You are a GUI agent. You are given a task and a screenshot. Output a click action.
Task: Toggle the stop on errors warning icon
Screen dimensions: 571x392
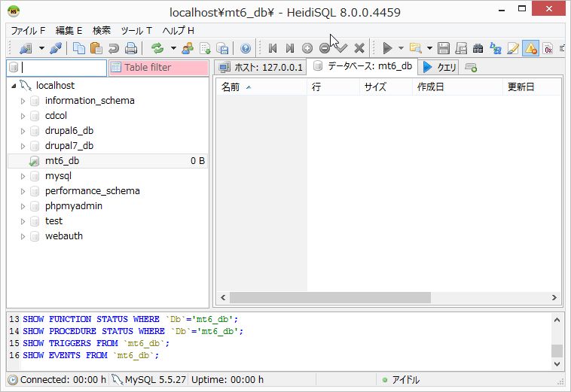[530, 48]
